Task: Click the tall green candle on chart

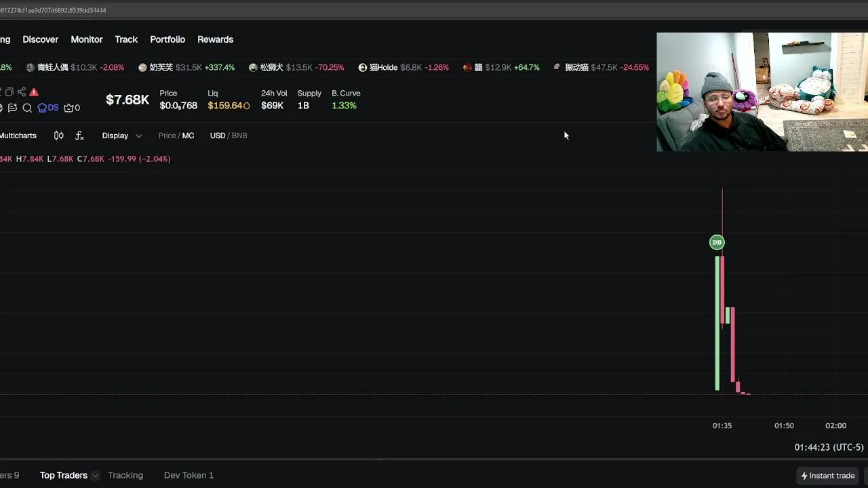Action: 717,323
